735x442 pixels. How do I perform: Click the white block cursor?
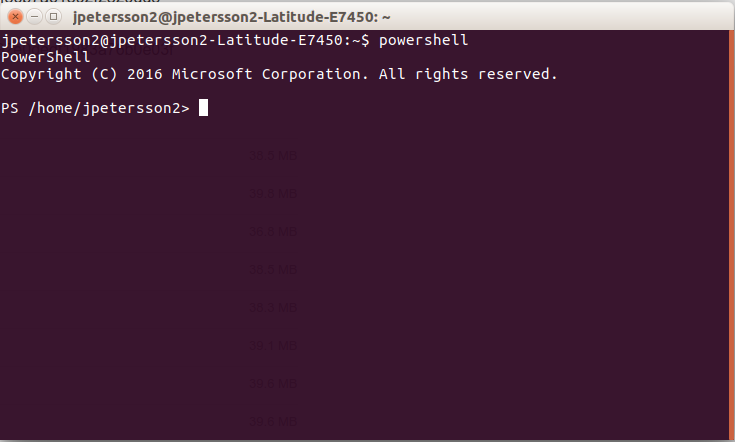coord(203,108)
